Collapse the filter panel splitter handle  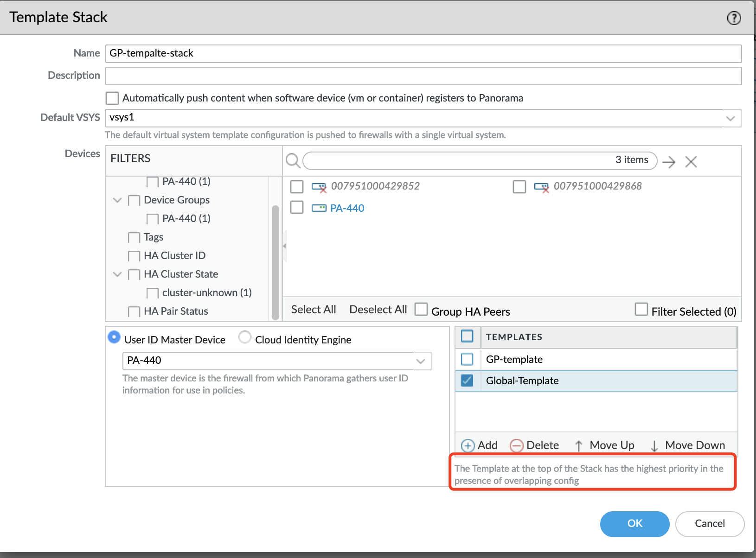tap(284, 246)
